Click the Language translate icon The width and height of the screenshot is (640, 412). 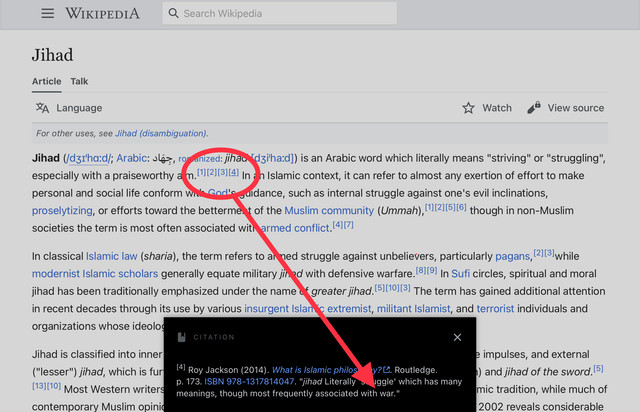pos(42,108)
